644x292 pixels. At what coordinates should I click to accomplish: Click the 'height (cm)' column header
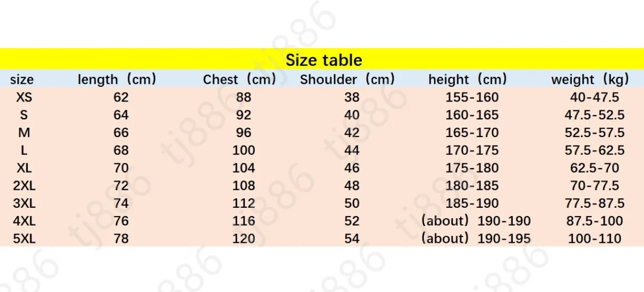point(468,80)
